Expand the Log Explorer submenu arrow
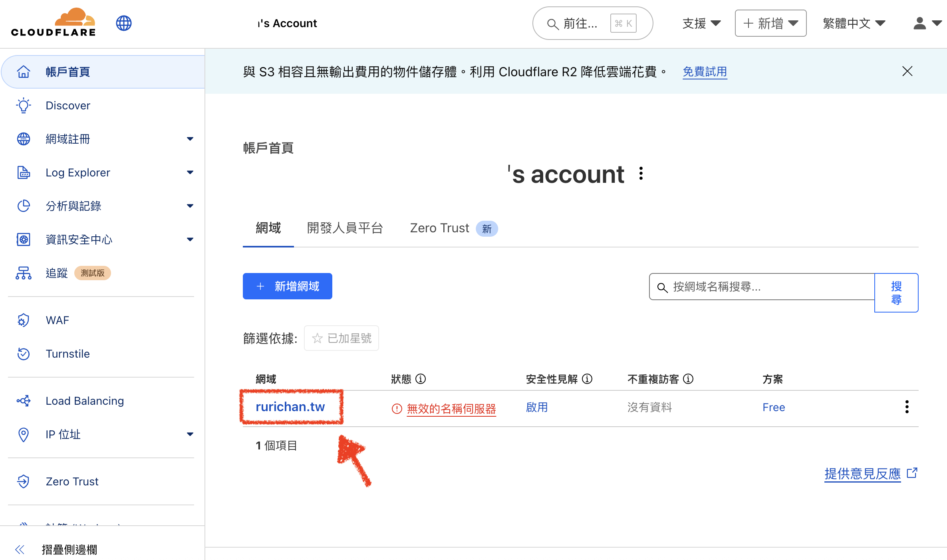This screenshot has height=560, width=947. point(190,172)
